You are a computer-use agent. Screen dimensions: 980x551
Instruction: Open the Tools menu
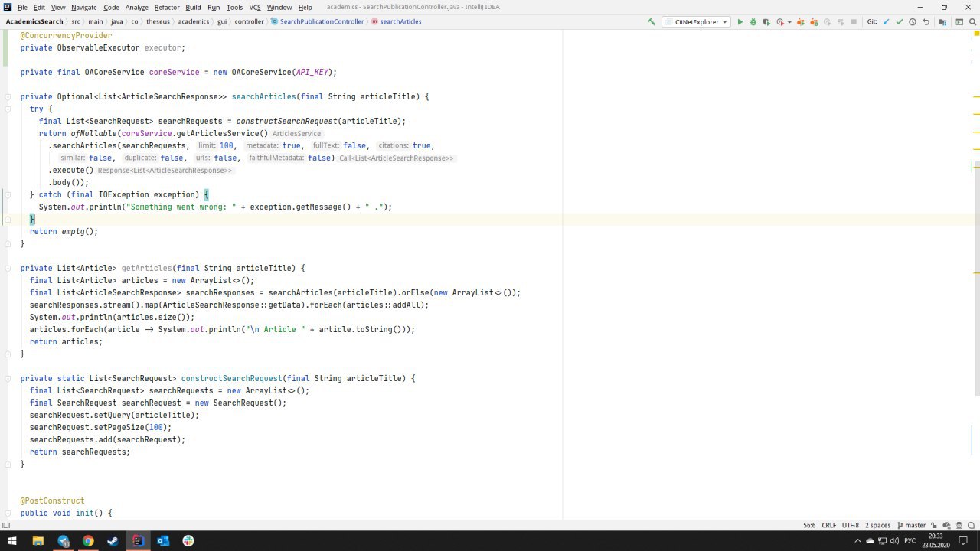(234, 7)
